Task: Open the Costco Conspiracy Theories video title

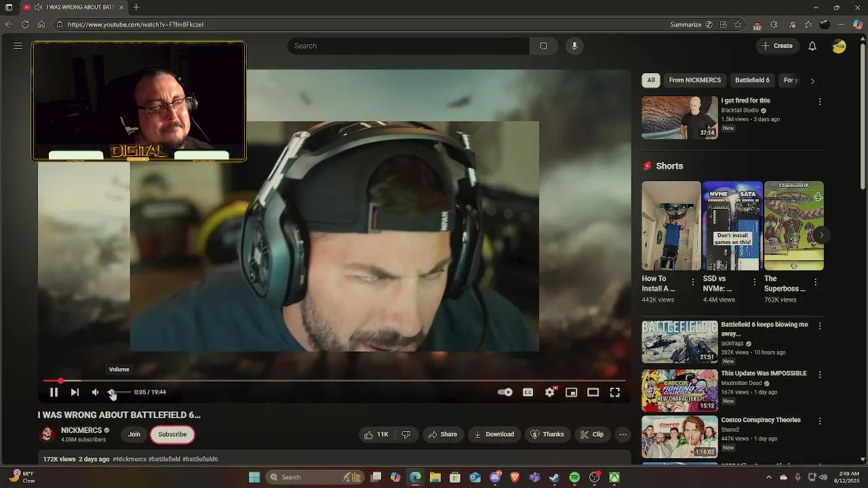Action: pos(761,420)
